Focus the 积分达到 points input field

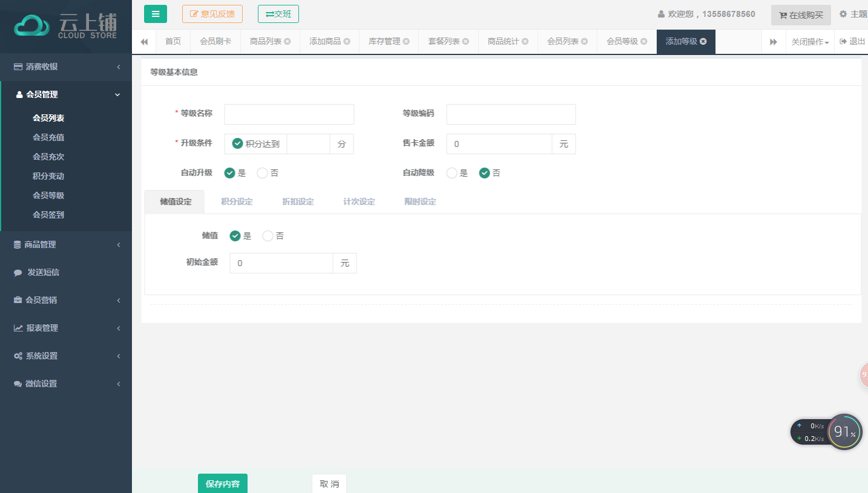tap(308, 144)
